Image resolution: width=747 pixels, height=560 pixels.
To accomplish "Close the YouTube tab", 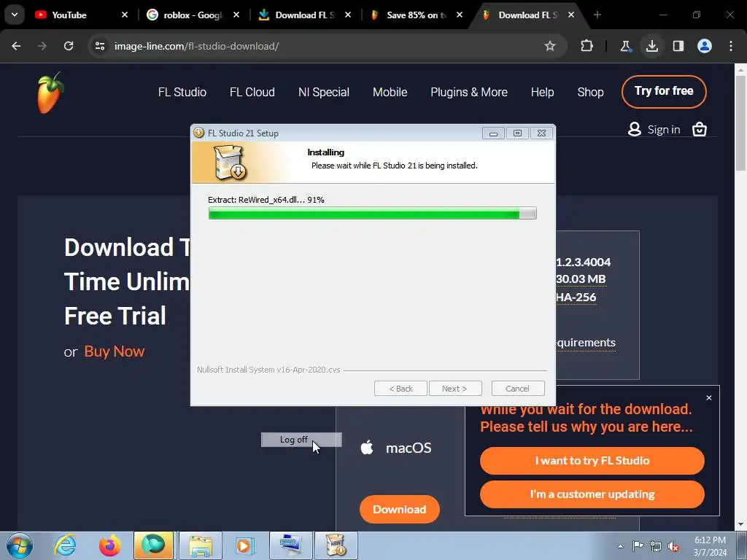I will (124, 15).
